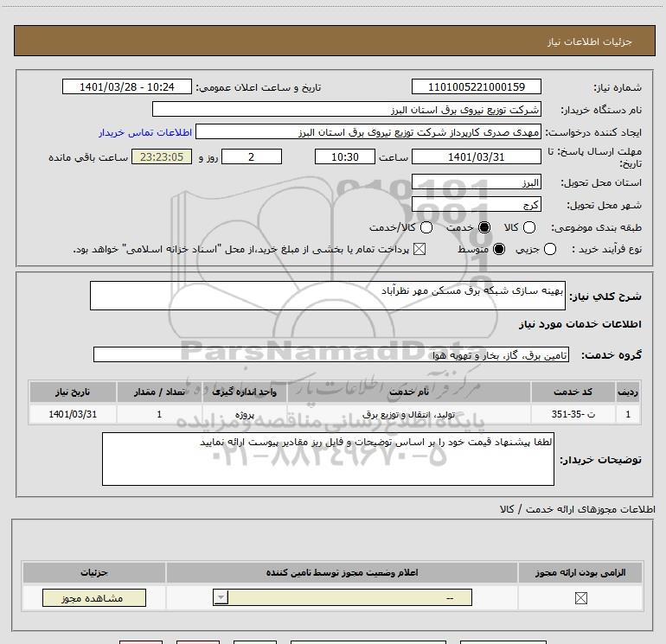Click the اطلاعات مجوزهای ارائه خدمت / کالا heading
The width and height of the screenshot is (666, 644).
click(577, 509)
